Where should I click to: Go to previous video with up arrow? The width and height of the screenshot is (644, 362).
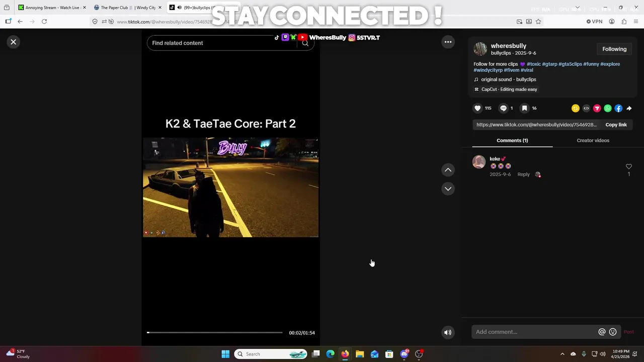point(448,170)
